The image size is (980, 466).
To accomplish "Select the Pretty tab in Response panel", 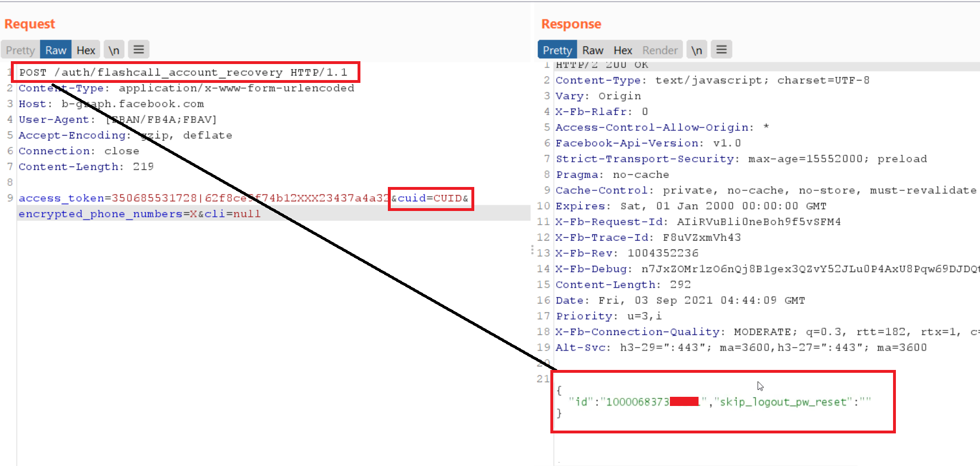I will pos(557,50).
